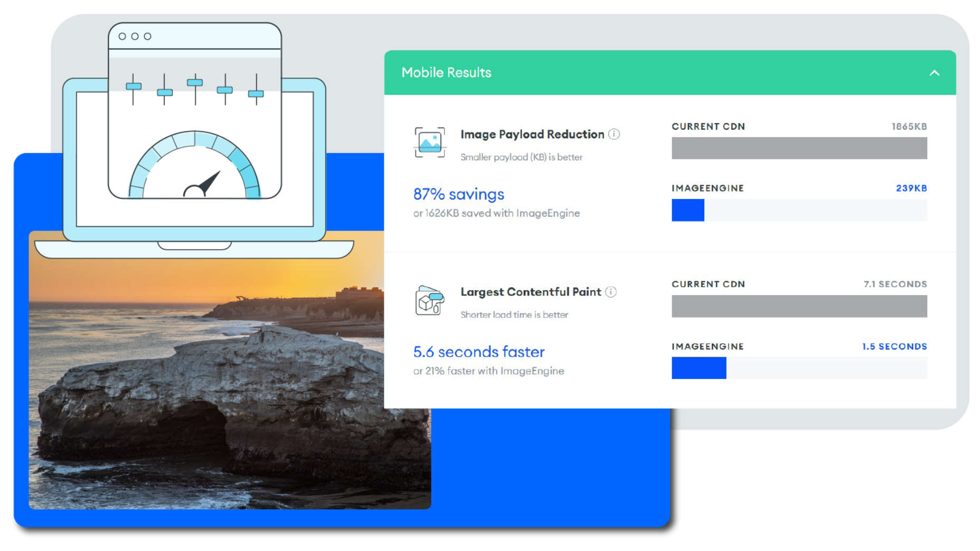
Task: Click the Image Payload Reduction picture icon
Action: pos(430,142)
